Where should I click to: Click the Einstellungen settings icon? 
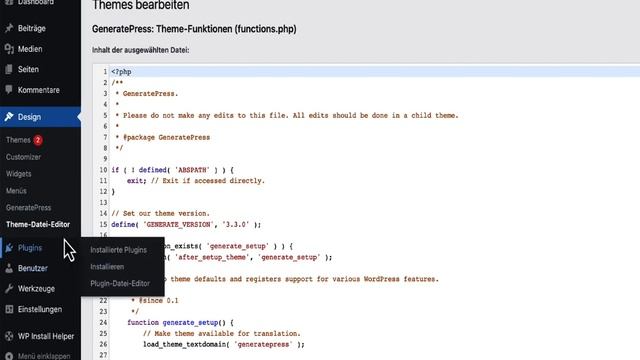(9, 309)
